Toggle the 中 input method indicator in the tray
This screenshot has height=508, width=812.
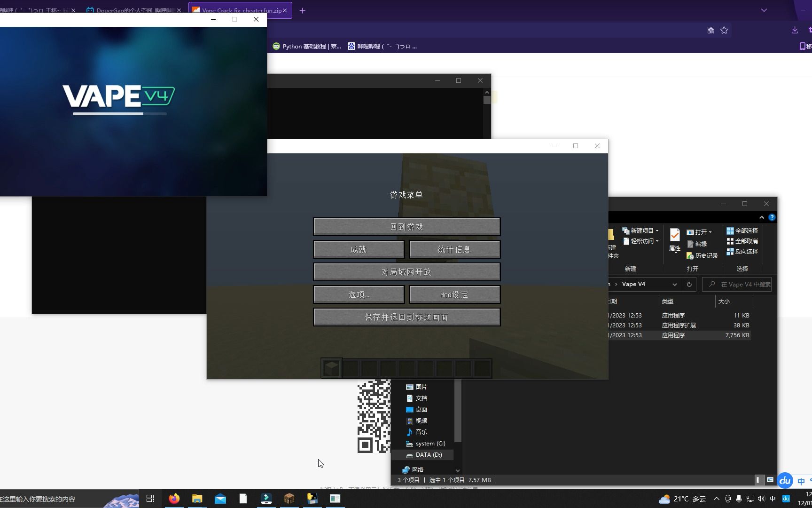(x=773, y=499)
